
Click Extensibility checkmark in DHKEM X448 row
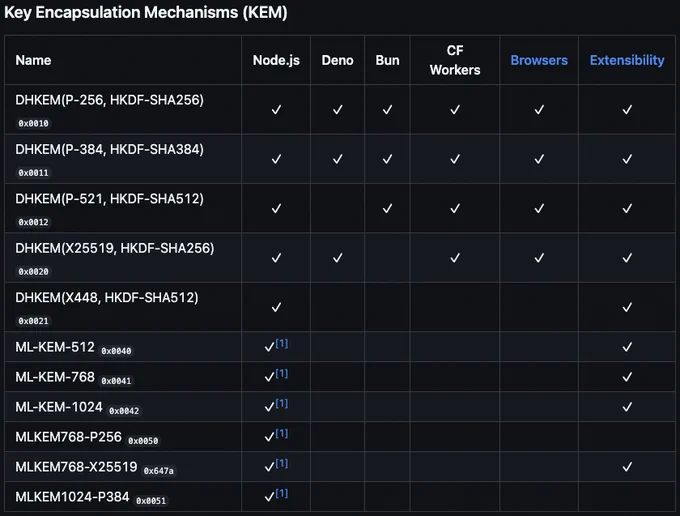627,307
